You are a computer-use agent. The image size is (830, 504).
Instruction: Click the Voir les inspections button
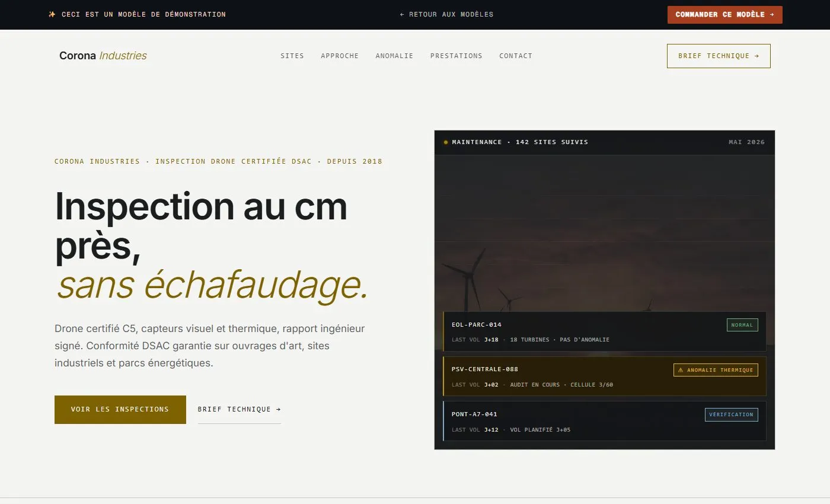pos(120,410)
